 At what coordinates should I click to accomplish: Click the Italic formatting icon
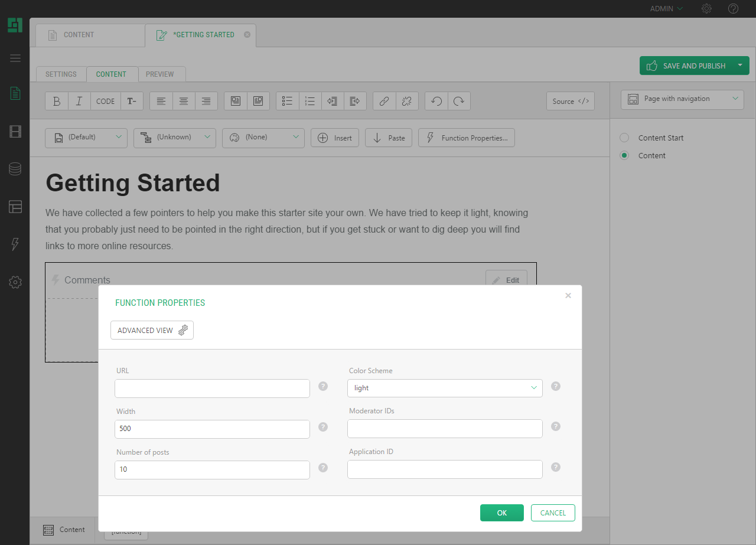(x=79, y=101)
